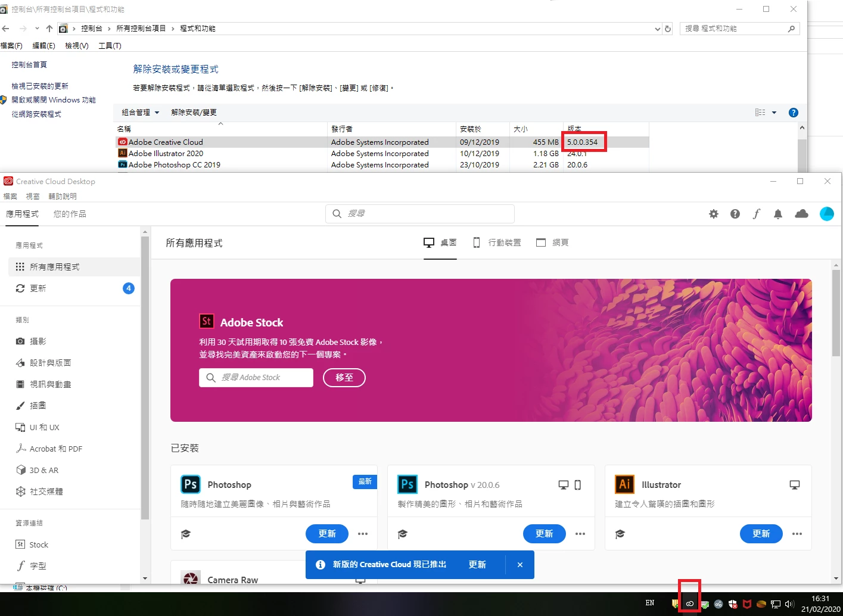Open 檔案(F) menu in Control Panel window
This screenshot has width=843, height=616.
(11, 46)
